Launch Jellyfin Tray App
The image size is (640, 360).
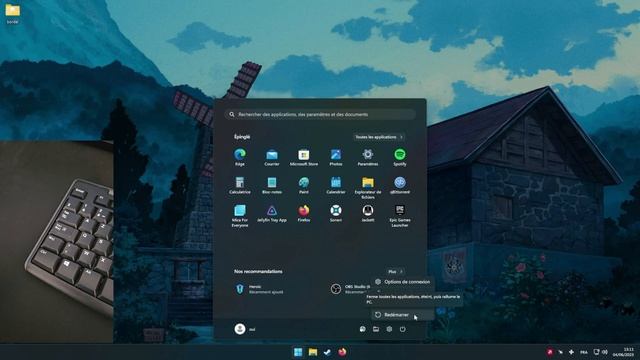tap(271, 213)
